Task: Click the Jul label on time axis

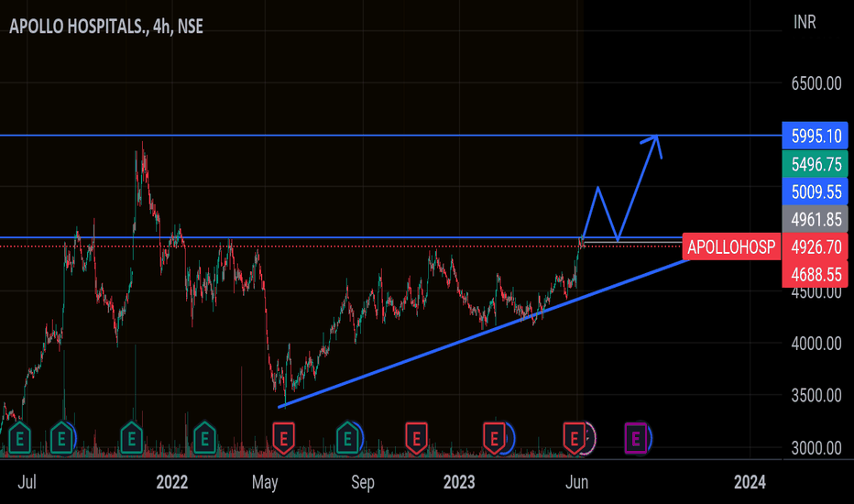Action: tap(27, 482)
